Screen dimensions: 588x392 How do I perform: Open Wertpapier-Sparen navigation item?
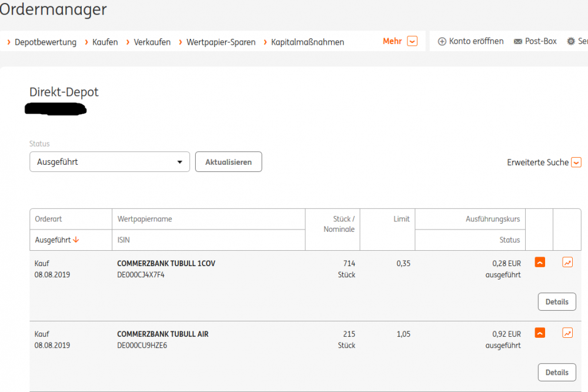pos(220,42)
